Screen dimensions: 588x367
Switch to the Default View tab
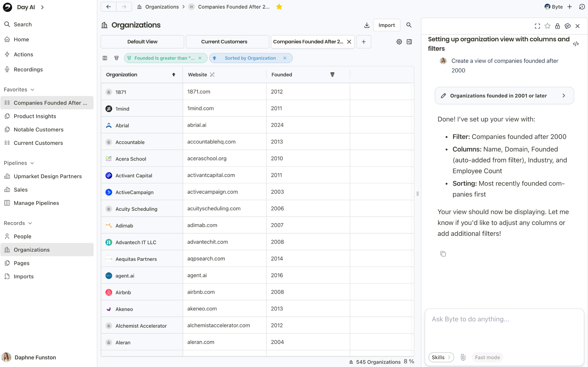142,42
